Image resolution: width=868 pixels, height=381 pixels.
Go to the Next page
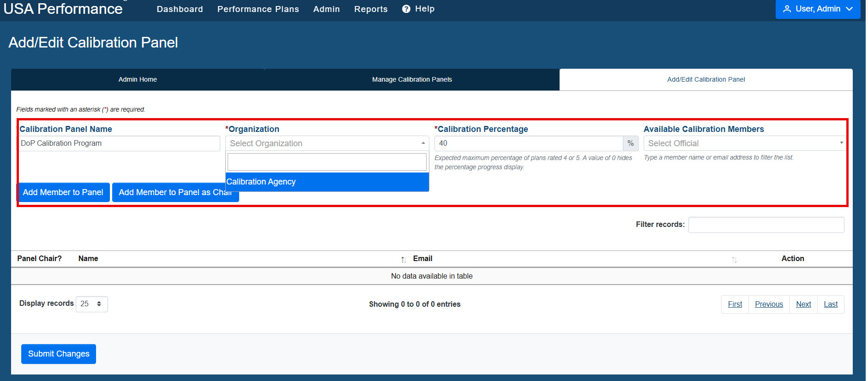click(x=803, y=304)
